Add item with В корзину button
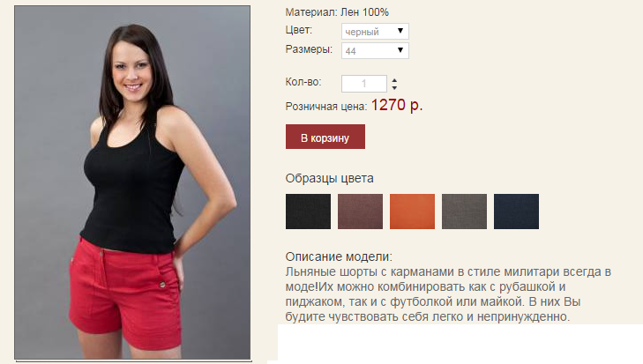Viewport: 643px width, 364px height. tap(325, 137)
